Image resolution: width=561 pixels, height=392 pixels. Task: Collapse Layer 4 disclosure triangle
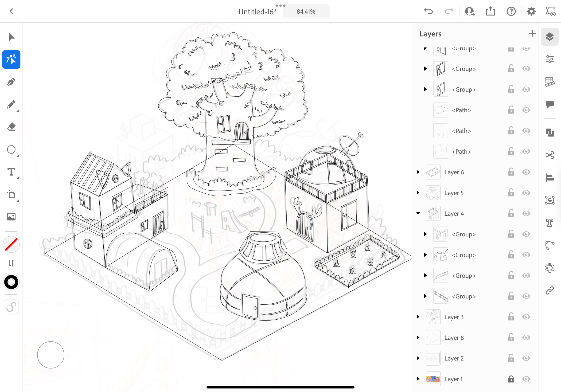418,213
